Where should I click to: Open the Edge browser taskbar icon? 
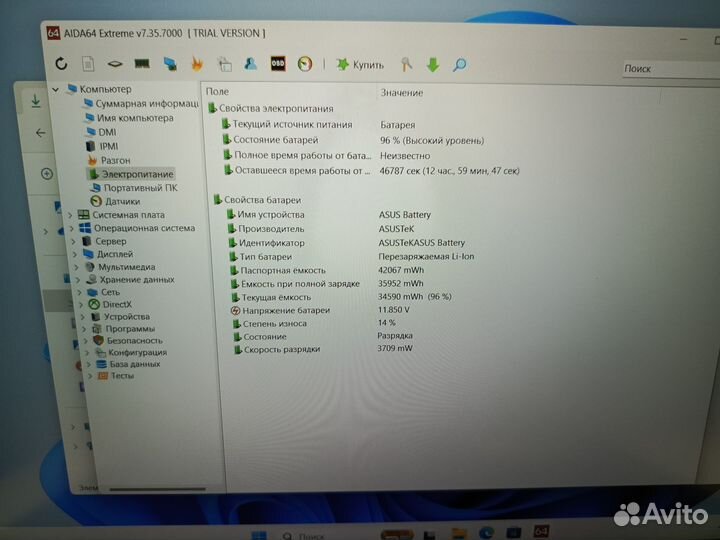click(486, 533)
